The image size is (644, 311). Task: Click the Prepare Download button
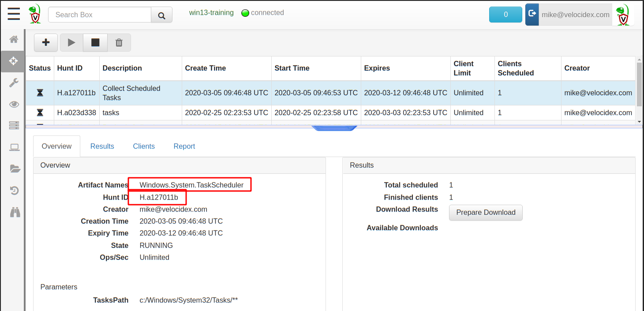[x=485, y=213]
